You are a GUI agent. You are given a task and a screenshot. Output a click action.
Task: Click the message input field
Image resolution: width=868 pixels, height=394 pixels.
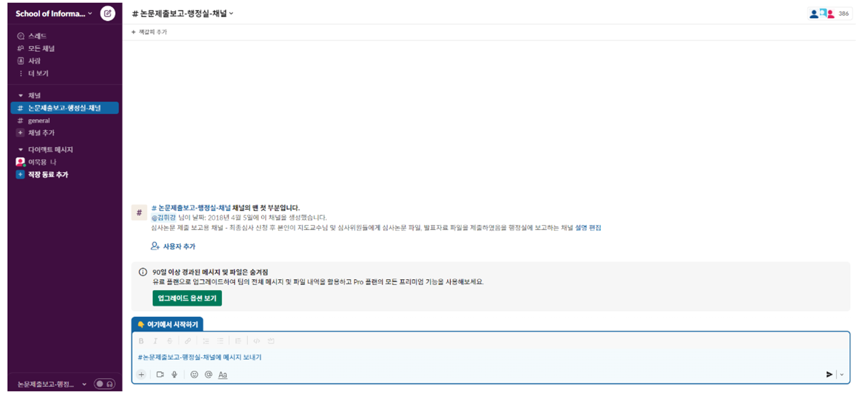478,357
